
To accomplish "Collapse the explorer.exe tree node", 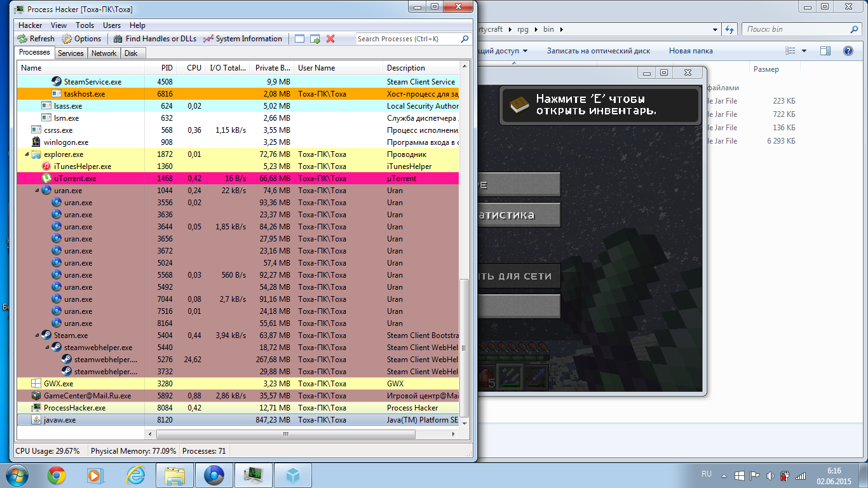I will click(x=27, y=154).
